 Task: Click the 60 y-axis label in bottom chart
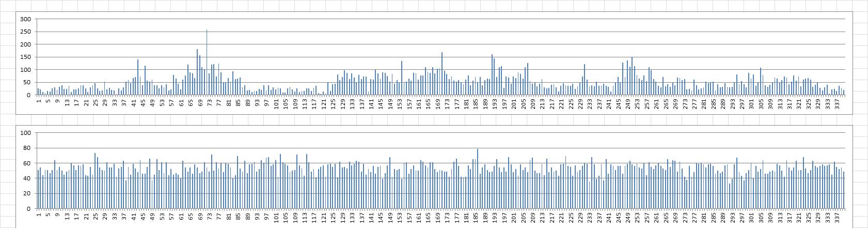27,163
